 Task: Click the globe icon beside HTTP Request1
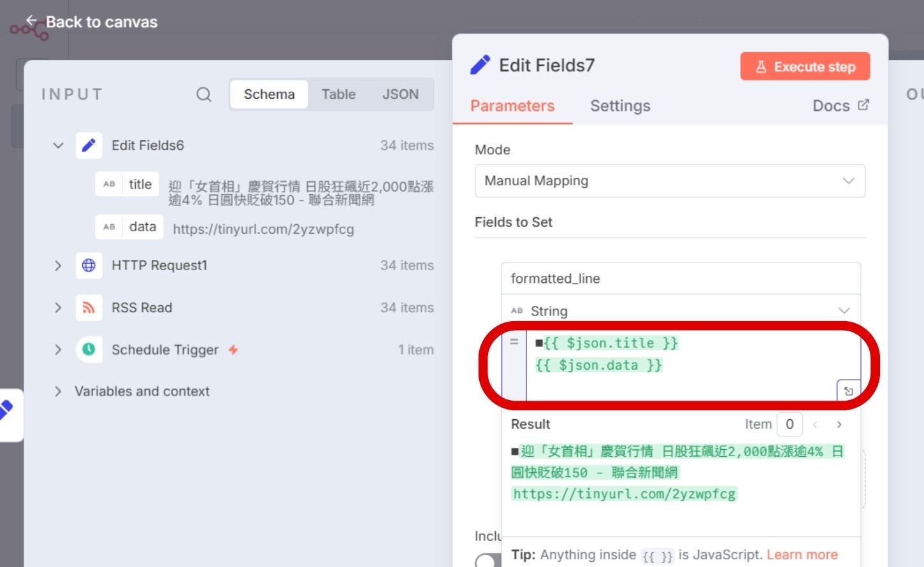click(x=89, y=266)
